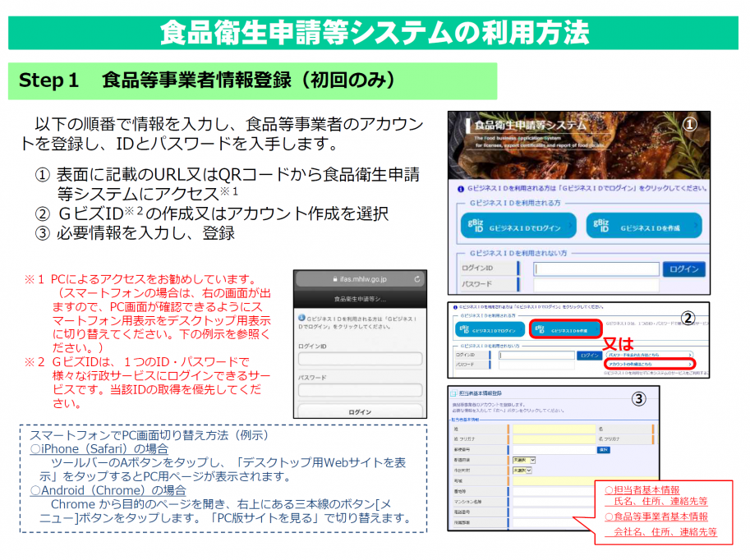Click the red-circled 'GビジネスIDを作成' button in ②
Image resolution: width=750 pixels, height=560 pixels.
coord(566,330)
